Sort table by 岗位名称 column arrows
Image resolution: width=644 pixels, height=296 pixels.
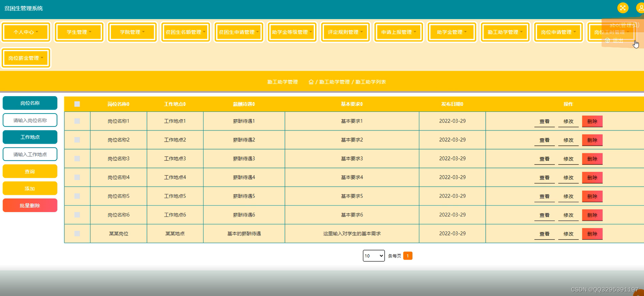(128, 104)
